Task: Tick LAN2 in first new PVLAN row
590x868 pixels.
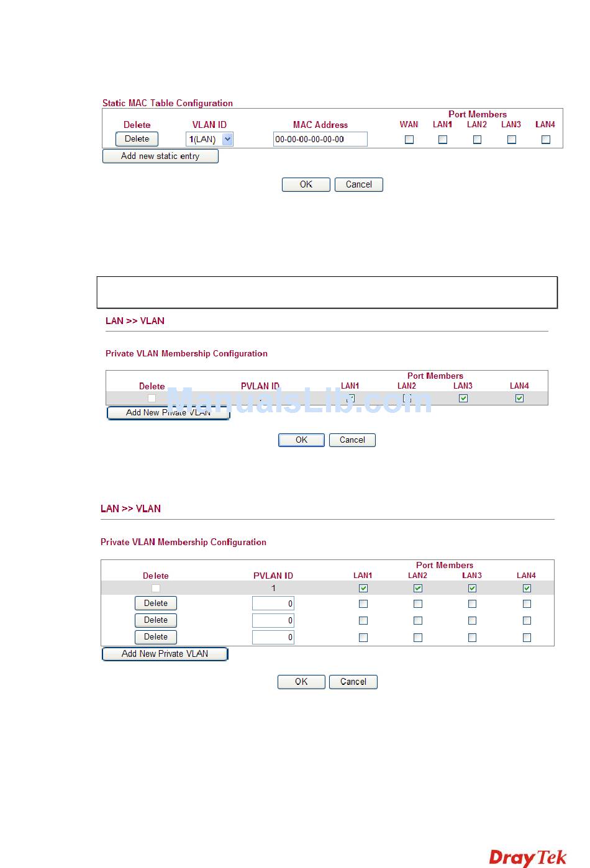Action: click(x=418, y=604)
